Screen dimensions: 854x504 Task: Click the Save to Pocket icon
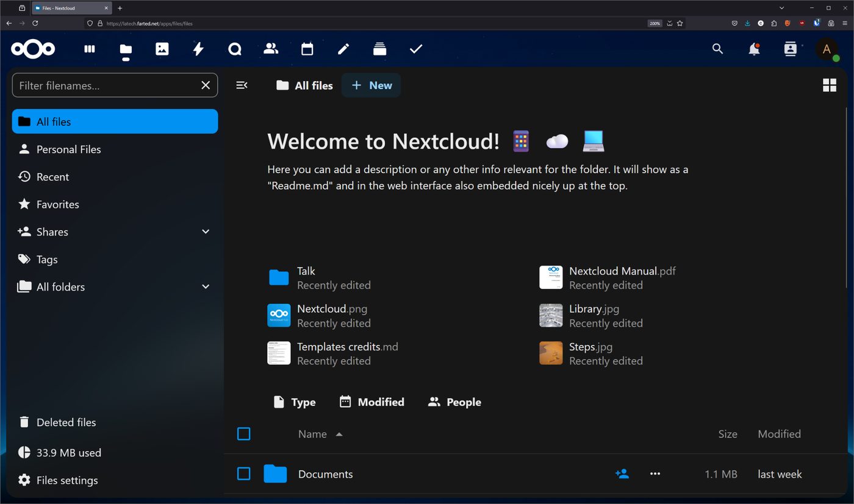tap(734, 23)
